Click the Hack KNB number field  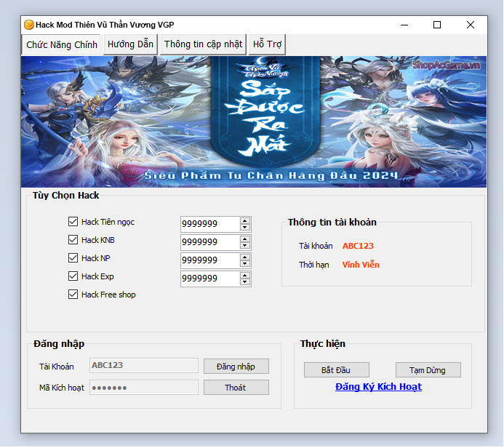(x=210, y=242)
